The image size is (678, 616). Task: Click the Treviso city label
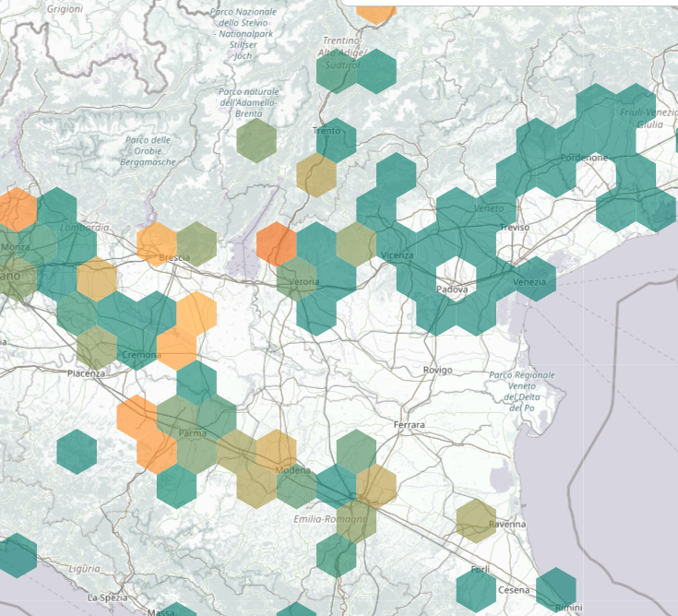click(514, 227)
